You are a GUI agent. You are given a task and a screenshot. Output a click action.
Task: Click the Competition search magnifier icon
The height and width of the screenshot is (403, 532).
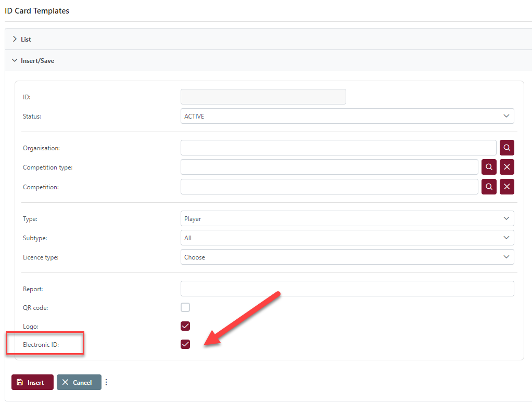[x=489, y=187]
